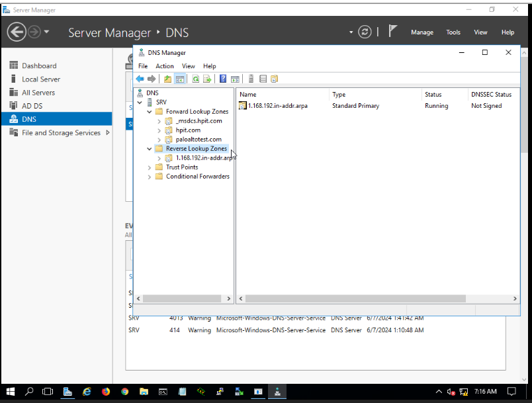
Task: Click the details pane horizontal scrollbar
Action: tap(355, 298)
